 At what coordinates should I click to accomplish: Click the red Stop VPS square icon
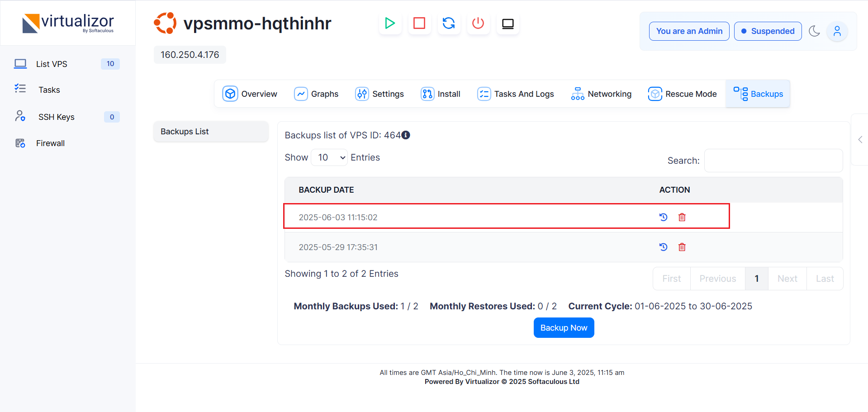[x=419, y=23]
